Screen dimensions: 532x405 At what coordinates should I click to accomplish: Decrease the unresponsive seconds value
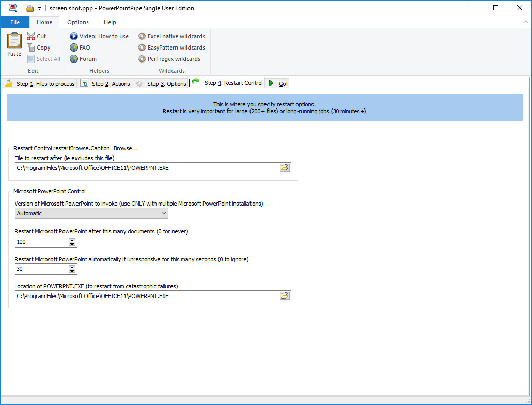click(x=72, y=271)
